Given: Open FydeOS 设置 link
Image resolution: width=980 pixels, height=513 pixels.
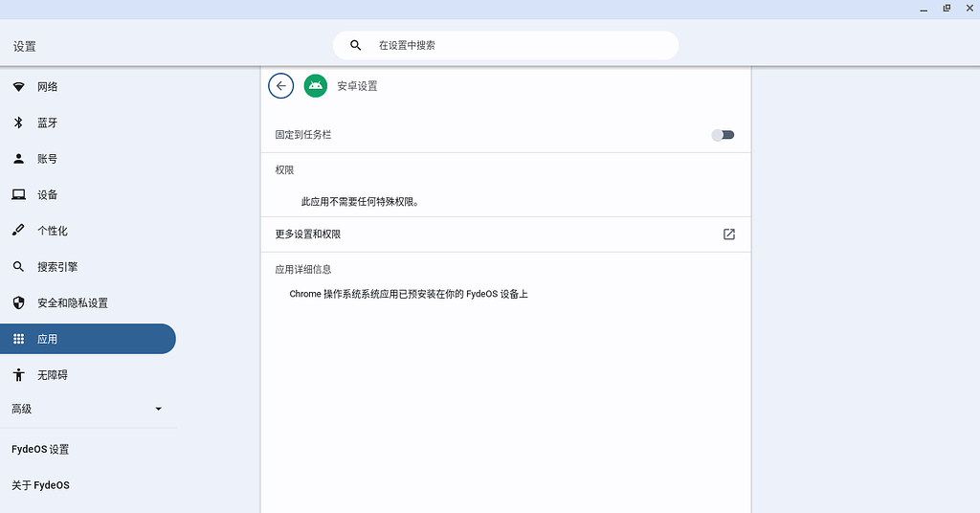Looking at the screenshot, I should (40, 450).
